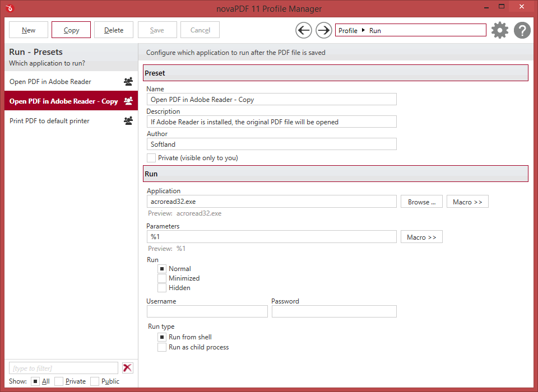538x392 pixels.
Task: Choose Run from shell option
Action: 162,337
